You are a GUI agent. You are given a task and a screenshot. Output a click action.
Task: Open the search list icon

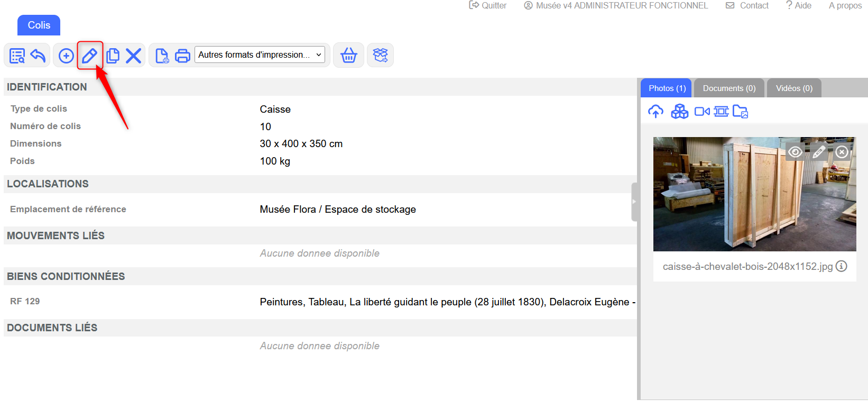pos(17,56)
